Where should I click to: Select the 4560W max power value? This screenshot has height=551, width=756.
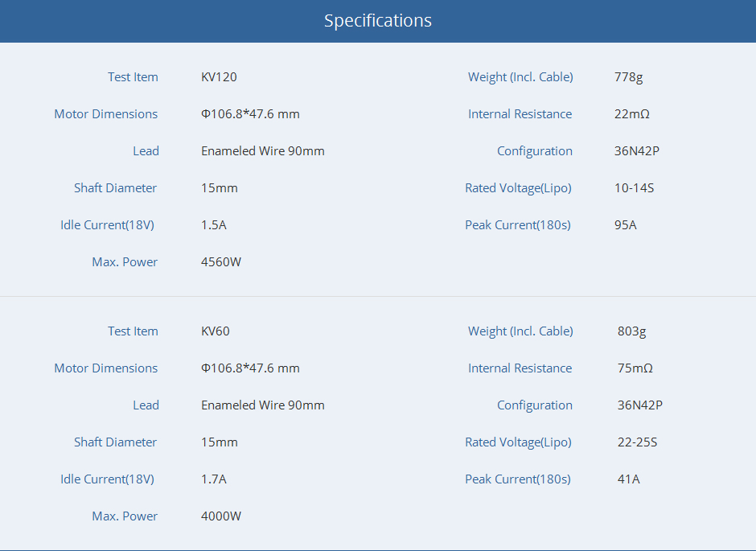click(x=221, y=262)
